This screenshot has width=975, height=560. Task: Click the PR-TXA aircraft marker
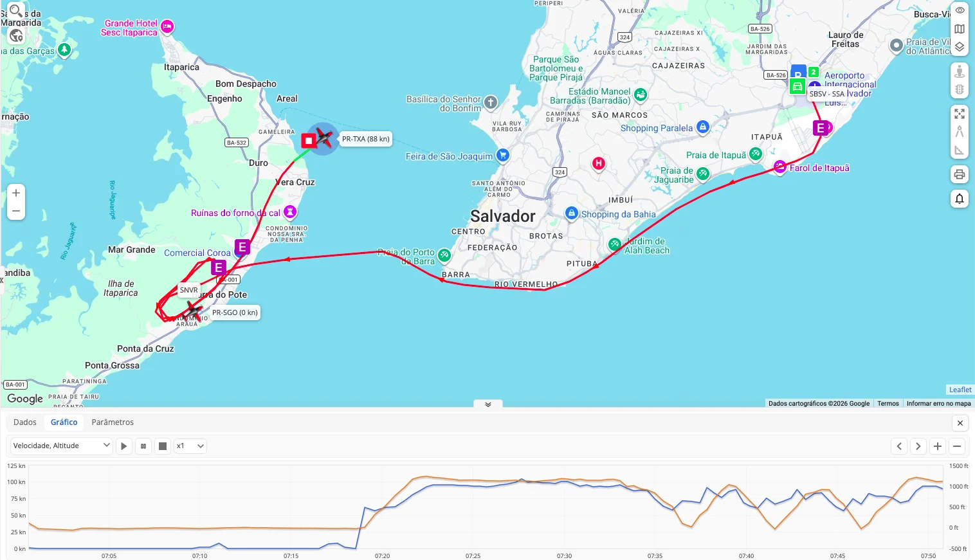pos(324,138)
